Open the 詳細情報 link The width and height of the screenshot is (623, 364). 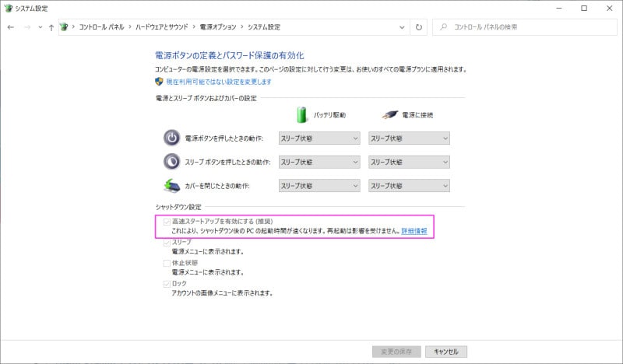(x=414, y=231)
